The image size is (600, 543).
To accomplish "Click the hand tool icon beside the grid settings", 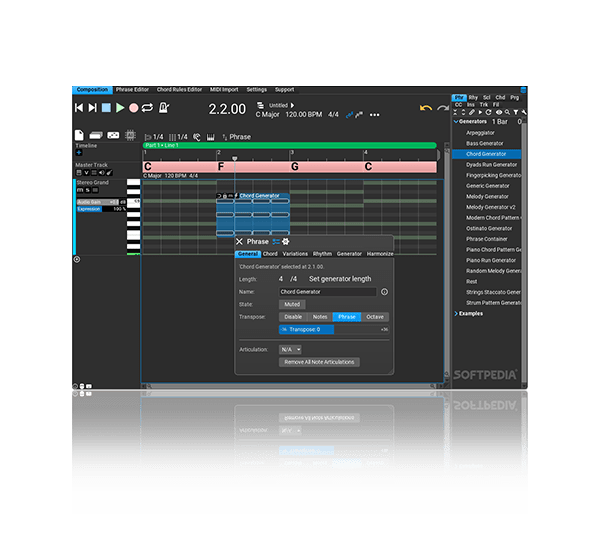I will (197, 137).
